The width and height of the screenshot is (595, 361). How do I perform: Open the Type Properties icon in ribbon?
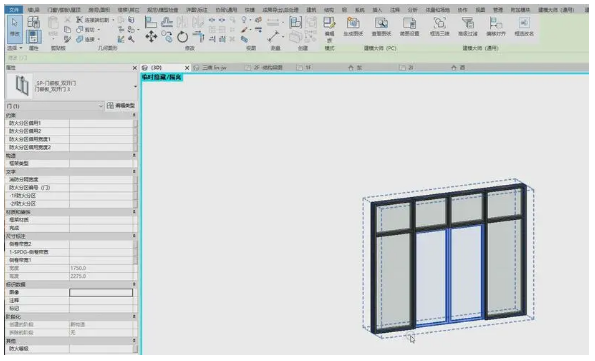33,22
